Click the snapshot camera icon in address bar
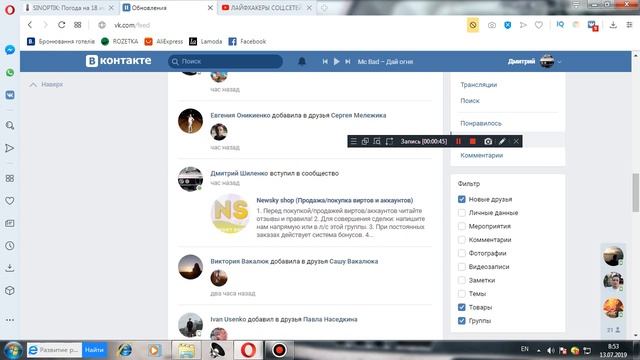Viewport: 640px width, 360px height. pyautogui.click(x=492, y=25)
